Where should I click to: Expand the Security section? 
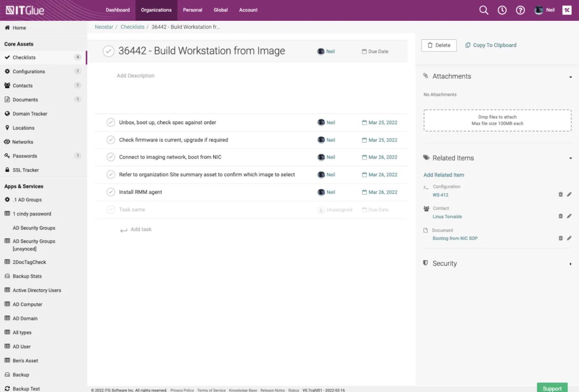coord(570,264)
